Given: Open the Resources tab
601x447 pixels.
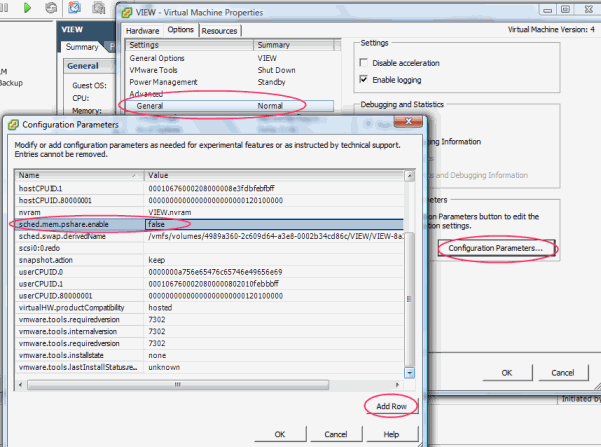Looking at the screenshot, I should 220,31.
